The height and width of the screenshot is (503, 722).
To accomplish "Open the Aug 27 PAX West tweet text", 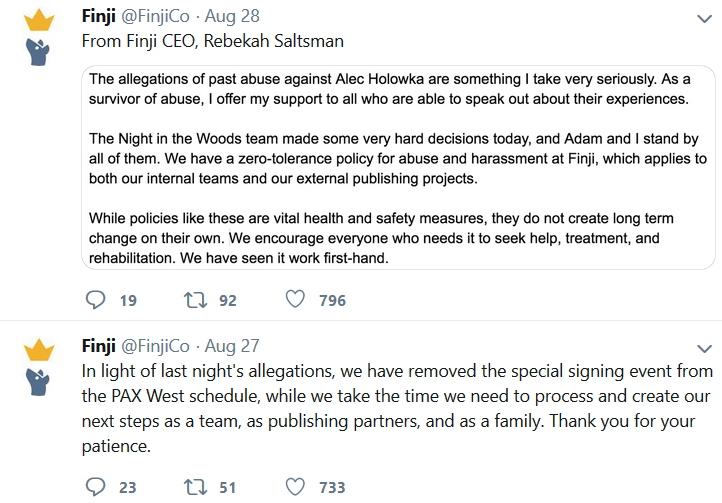I will (397, 409).
